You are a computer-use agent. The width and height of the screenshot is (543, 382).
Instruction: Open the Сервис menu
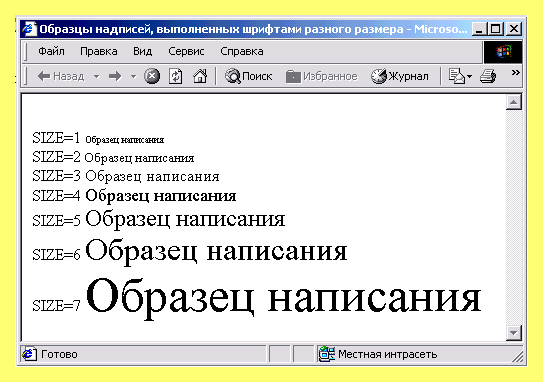click(186, 51)
